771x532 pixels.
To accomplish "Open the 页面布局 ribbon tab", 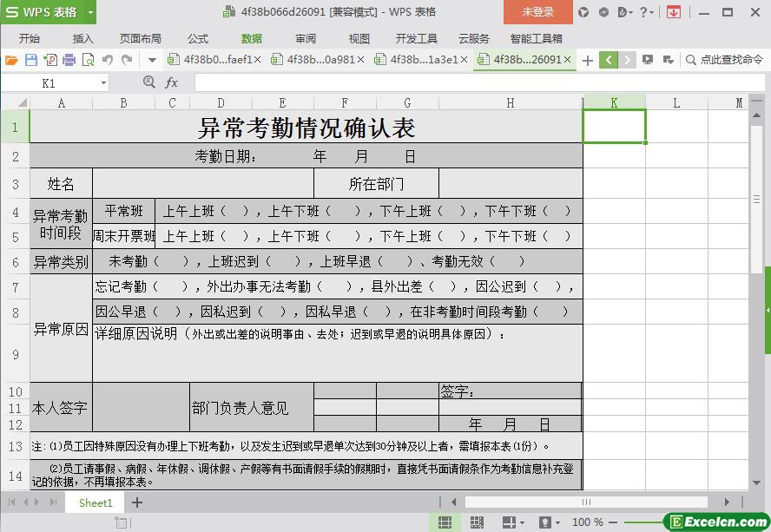I will pos(140,38).
